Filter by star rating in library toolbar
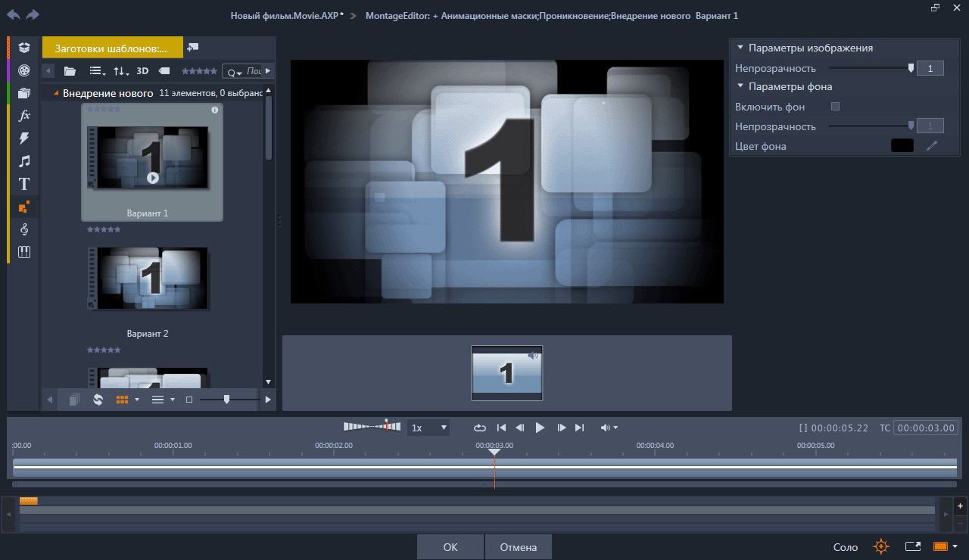Viewport: 969px width, 560px height. tap(200, 71)
